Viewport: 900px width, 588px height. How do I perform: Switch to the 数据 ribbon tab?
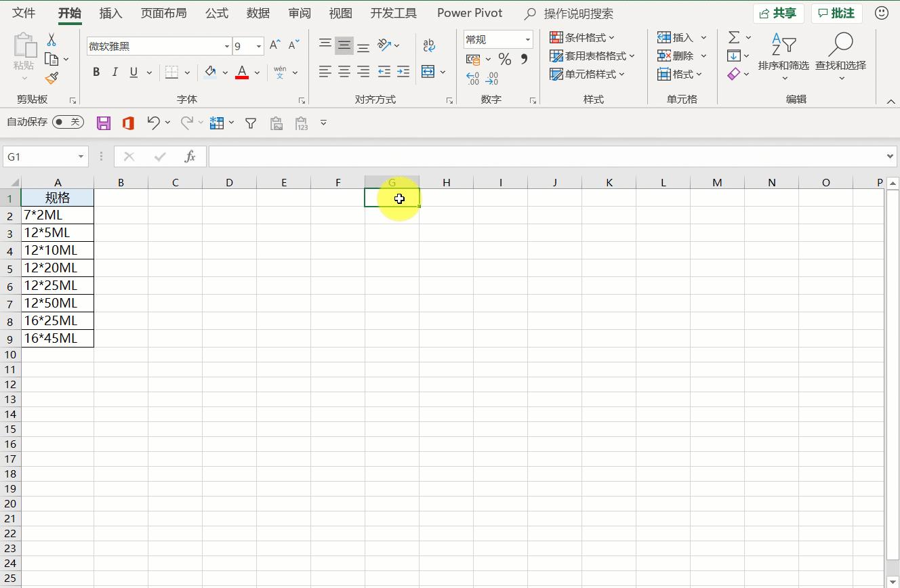(258, 13)
